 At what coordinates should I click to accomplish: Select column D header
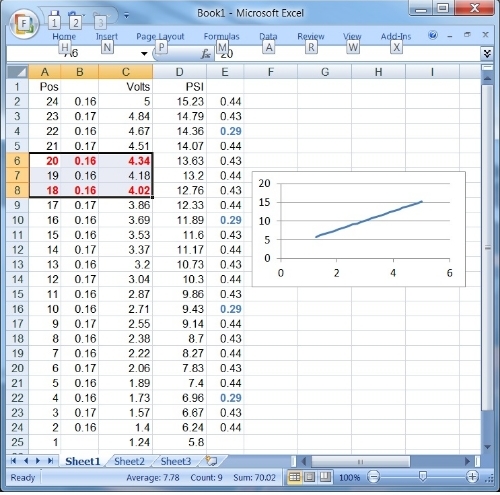click(x=180, y=72)
